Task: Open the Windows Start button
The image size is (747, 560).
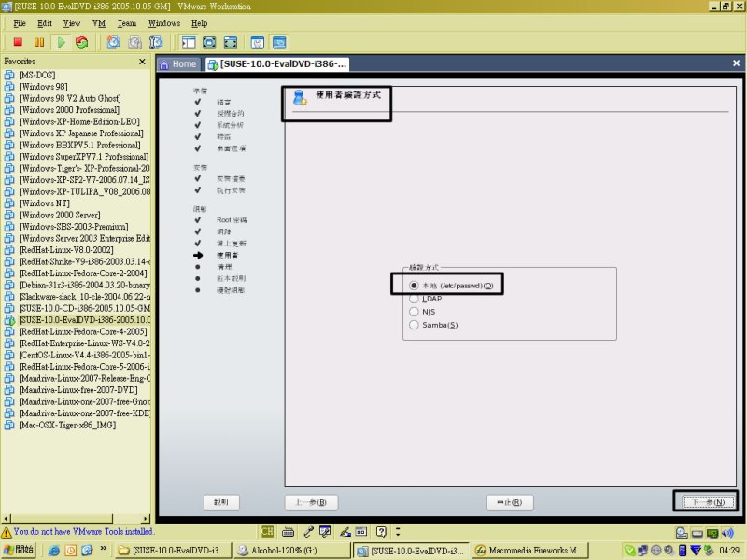Action: 18,550
